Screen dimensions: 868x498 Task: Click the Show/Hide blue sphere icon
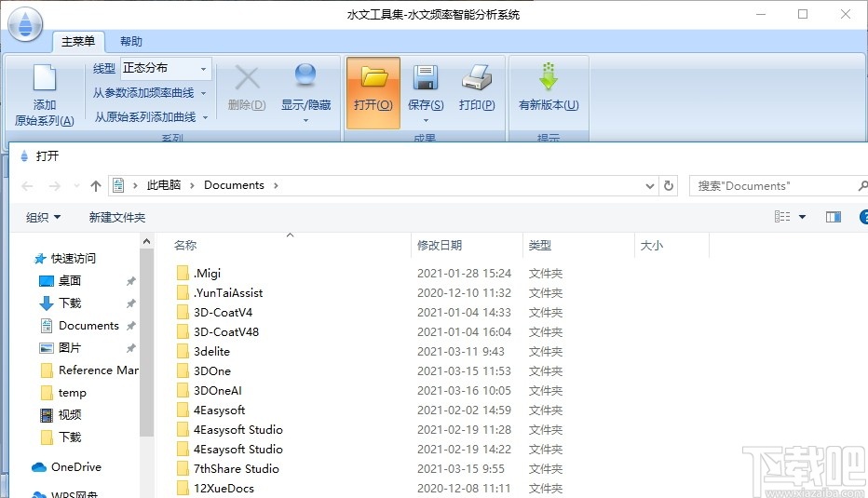(305, 74)
